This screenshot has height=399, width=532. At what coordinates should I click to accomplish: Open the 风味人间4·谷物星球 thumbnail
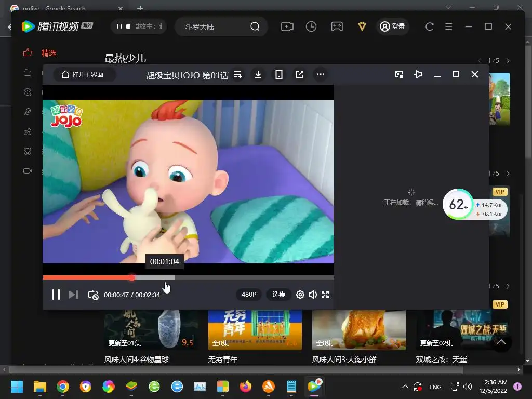151,330
